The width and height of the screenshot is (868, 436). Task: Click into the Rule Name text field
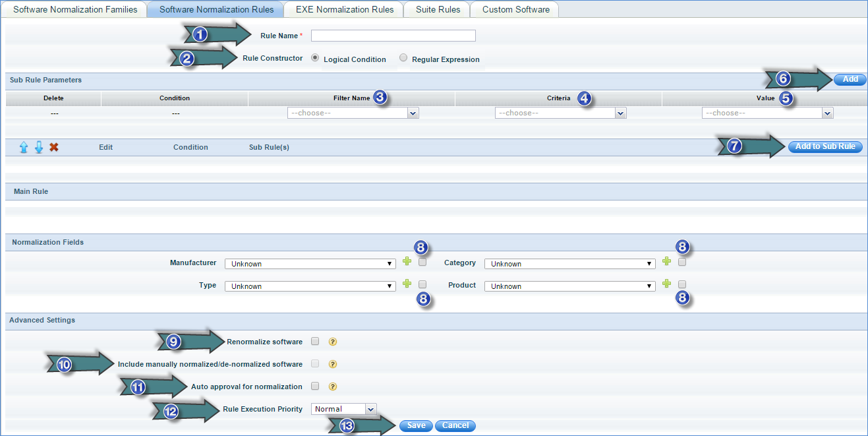(x=393, y=36)
